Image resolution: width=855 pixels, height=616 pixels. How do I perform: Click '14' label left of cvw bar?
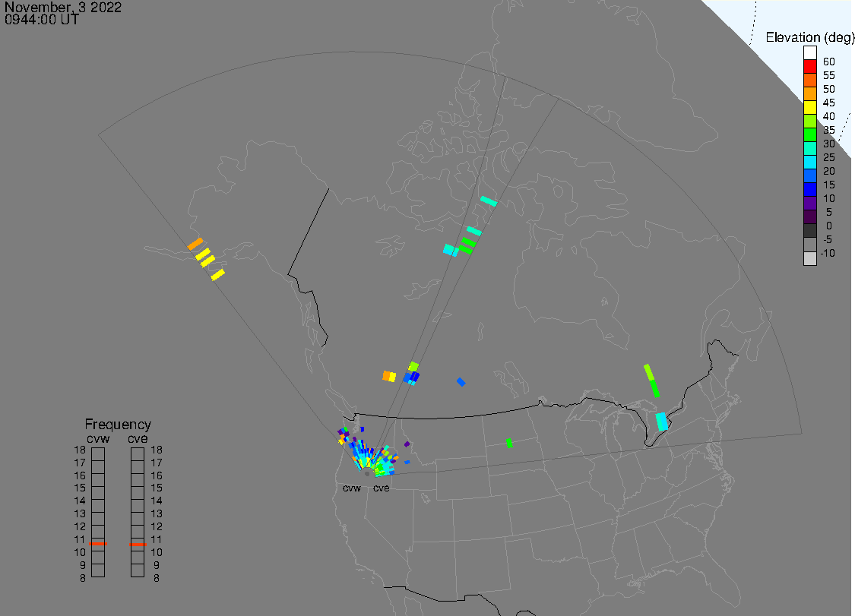click(80, 501)
